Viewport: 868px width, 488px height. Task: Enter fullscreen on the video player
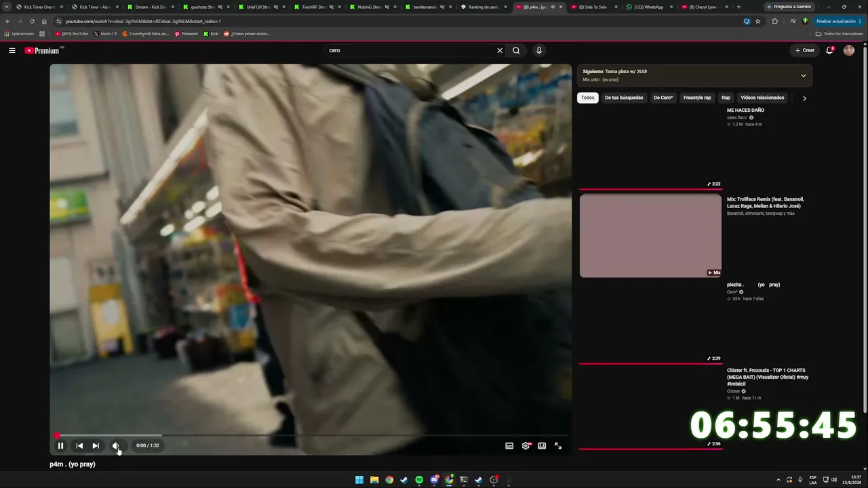coord(558,445)
